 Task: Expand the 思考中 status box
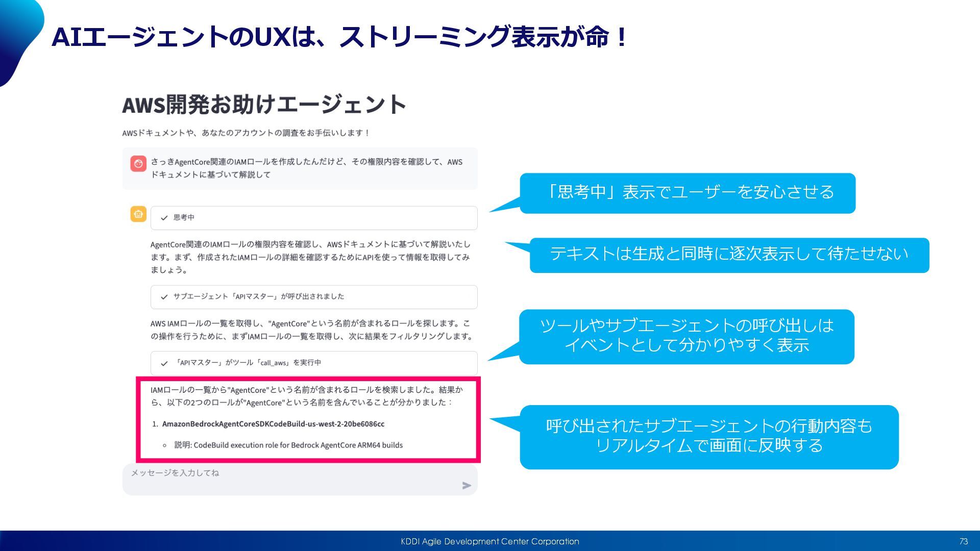pos(314,218)
